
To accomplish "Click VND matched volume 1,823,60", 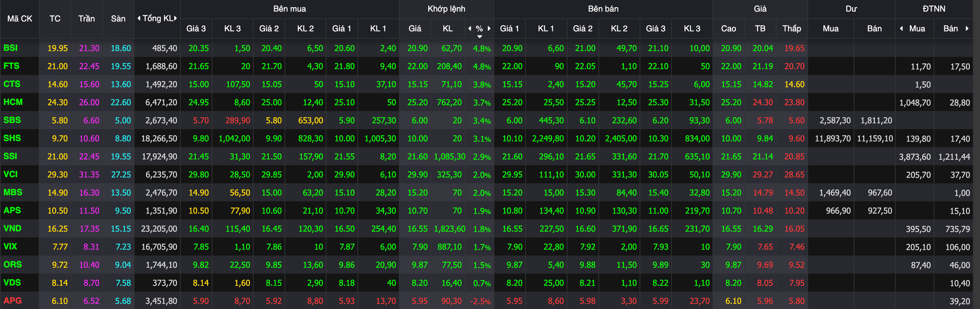I will coord(449,229).
